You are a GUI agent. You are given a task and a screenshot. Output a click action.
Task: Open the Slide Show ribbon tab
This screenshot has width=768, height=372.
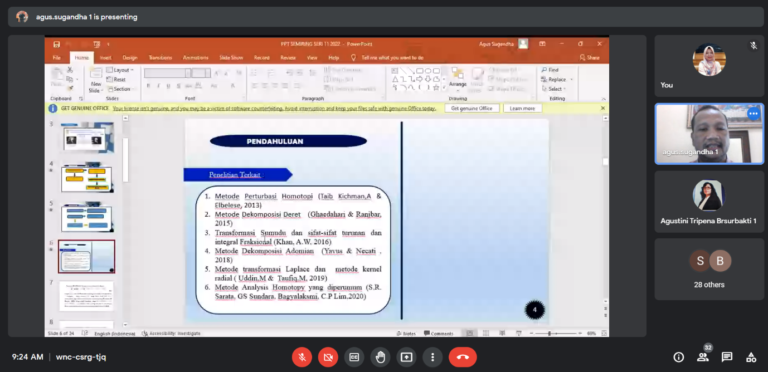coord(231,57)
